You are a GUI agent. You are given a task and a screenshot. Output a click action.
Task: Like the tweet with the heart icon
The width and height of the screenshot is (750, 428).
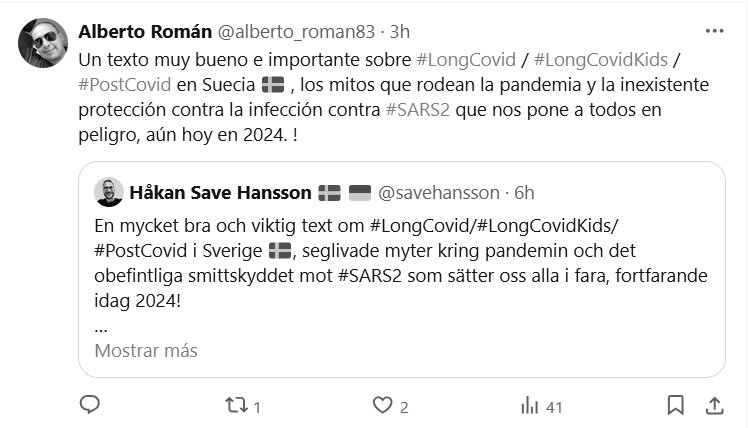click(382, 406)
